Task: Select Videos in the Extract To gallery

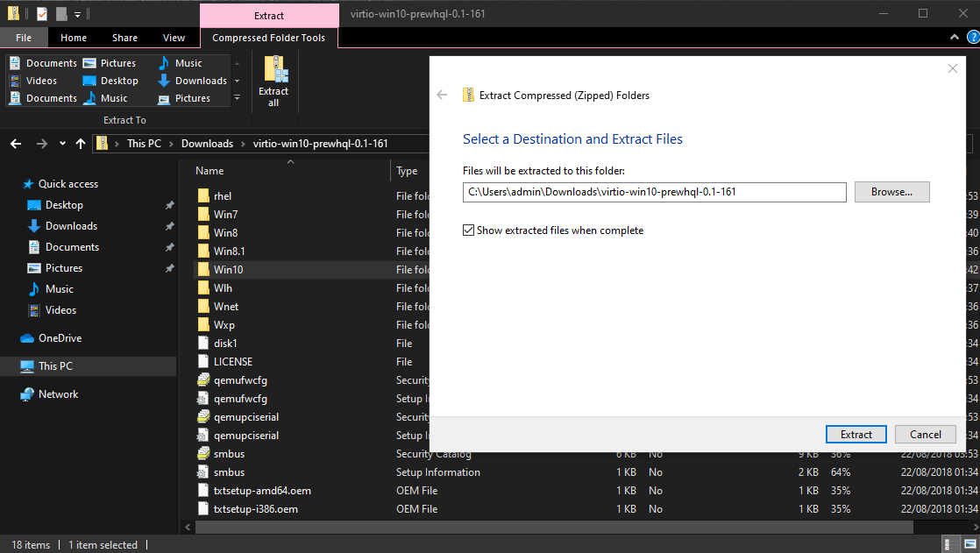Action: [x=33, y=81]
